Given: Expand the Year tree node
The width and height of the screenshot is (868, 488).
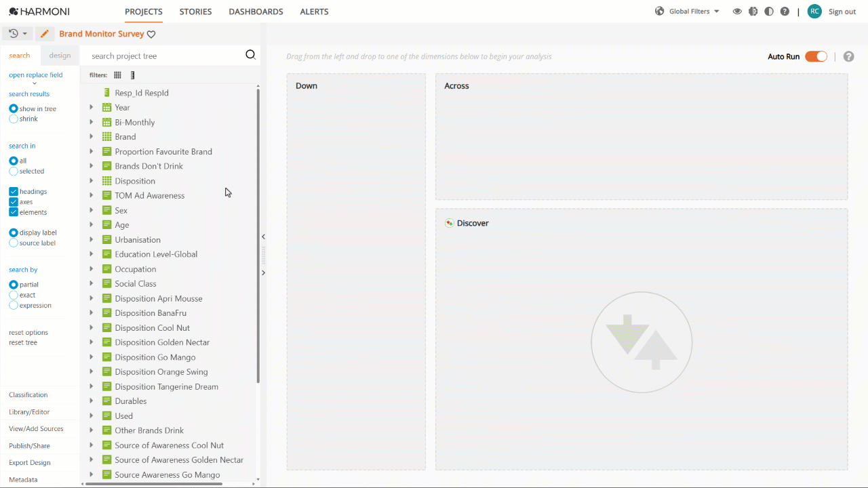Looking at the screenshot, I should [92, 107].
